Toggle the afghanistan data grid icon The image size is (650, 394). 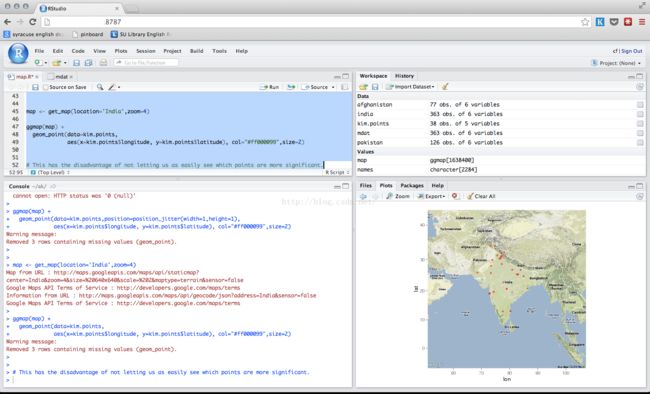click(x=640, y=105)
